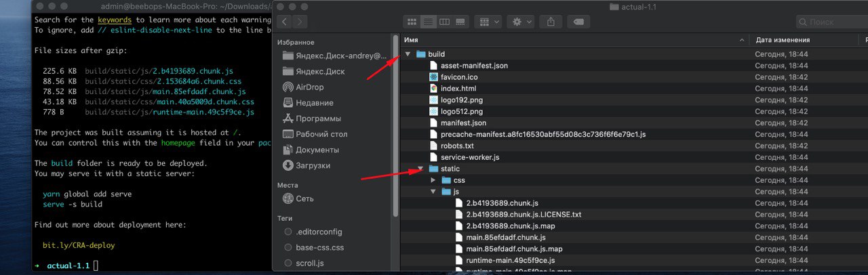The height and width of the screenshot is (275, 868).
Task: Click 'serve -s build' terminal line
Action: coord(73,204)
